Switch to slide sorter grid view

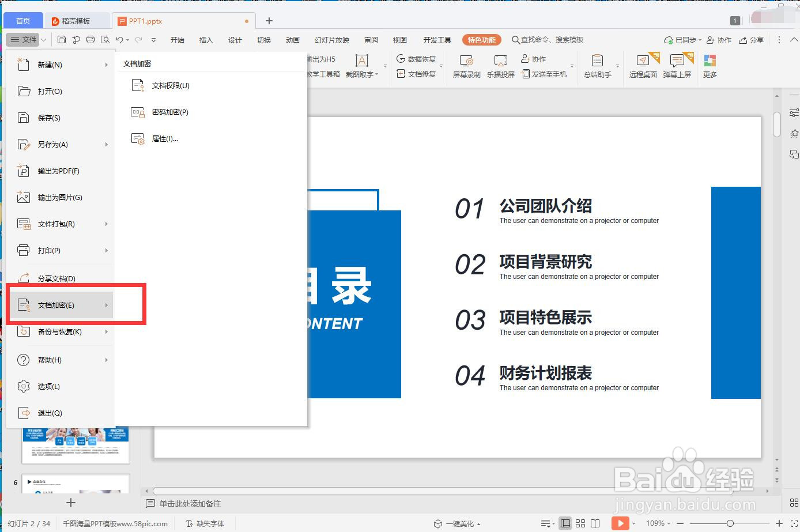coord(580,523)
